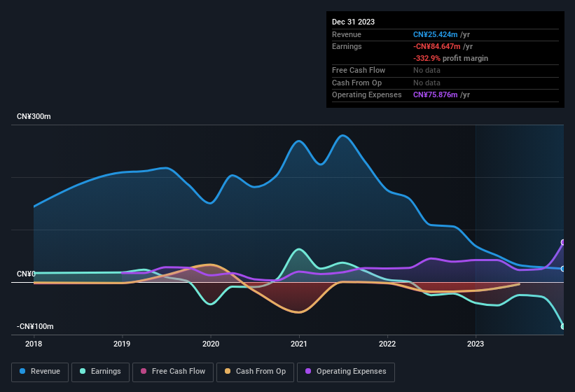Click the -CN¥100m y-axis label
575x392 pixels.
(x=35, y=326)
